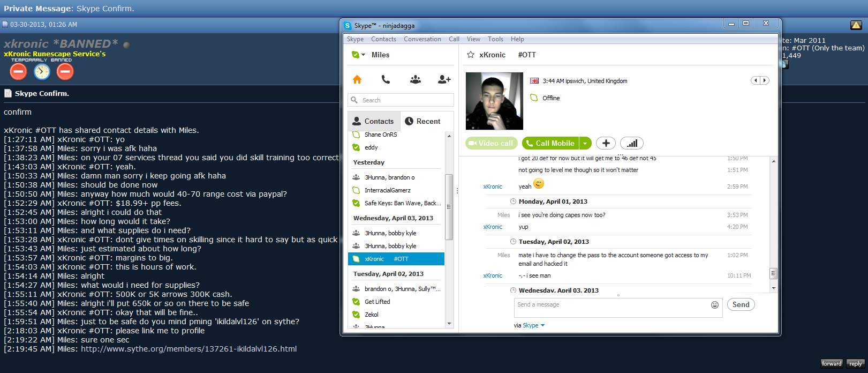868x373 pixels.
Task: Click the Skype logo in the title bar
Action: (348, 25)
